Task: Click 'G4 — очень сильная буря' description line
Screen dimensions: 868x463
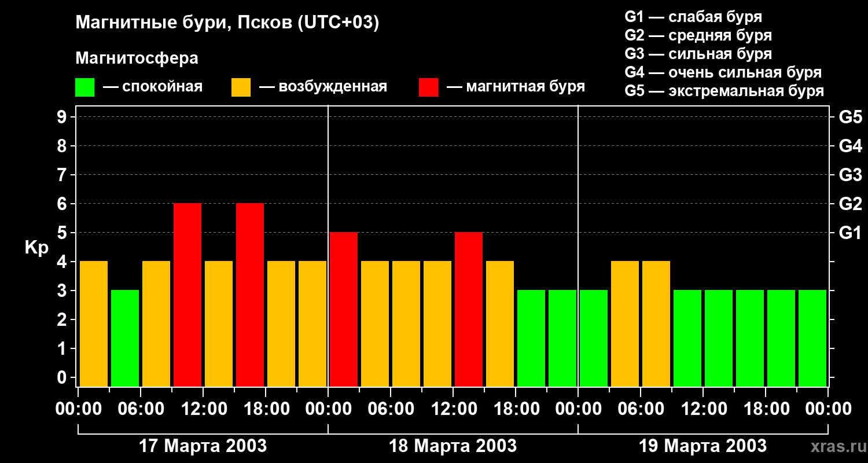Action: 723,72
